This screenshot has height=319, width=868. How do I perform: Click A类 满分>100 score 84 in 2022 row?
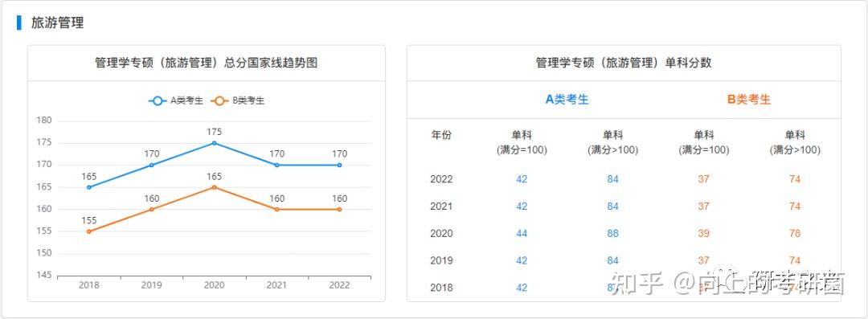pos(612,179)
